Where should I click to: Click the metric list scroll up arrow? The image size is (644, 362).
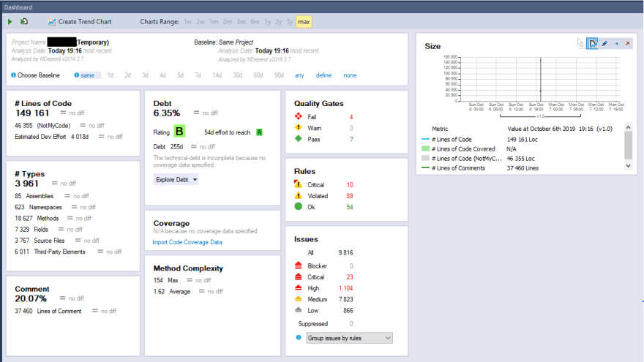pyautogui.click(x=628, y=127)
